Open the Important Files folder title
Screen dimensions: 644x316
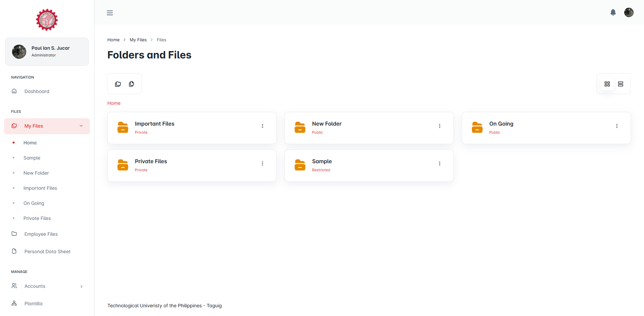pos(155,124)
